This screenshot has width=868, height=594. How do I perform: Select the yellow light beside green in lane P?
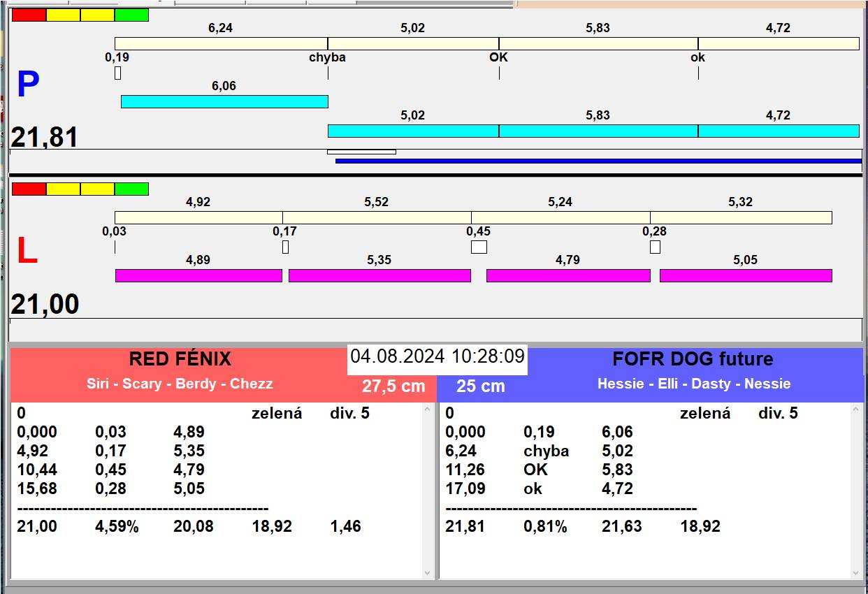97,15
